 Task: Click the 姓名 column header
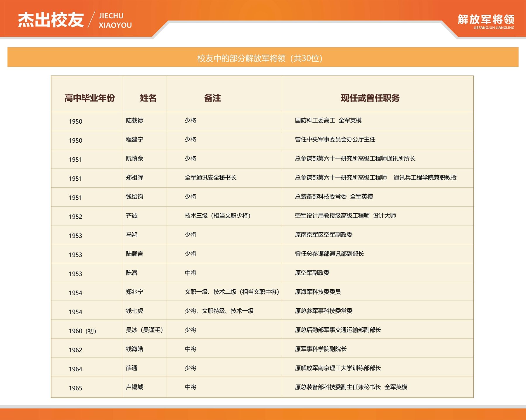tap(148, 98)
